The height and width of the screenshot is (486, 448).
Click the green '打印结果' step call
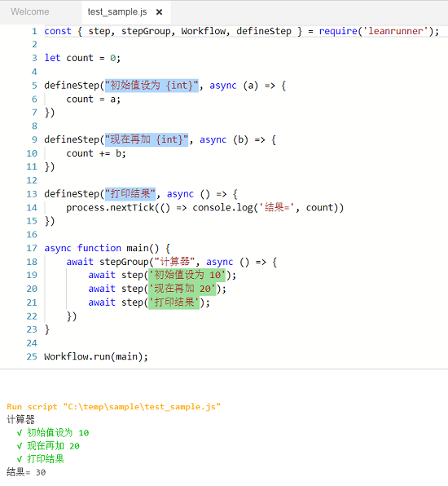pos(174,303)
